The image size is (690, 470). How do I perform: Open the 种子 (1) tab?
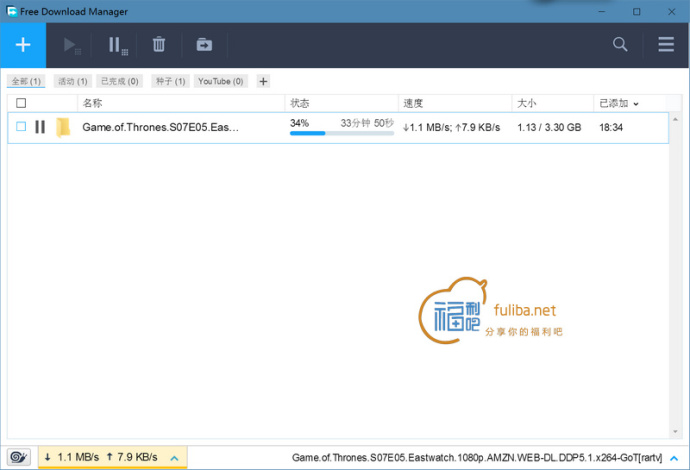[170, 81]
